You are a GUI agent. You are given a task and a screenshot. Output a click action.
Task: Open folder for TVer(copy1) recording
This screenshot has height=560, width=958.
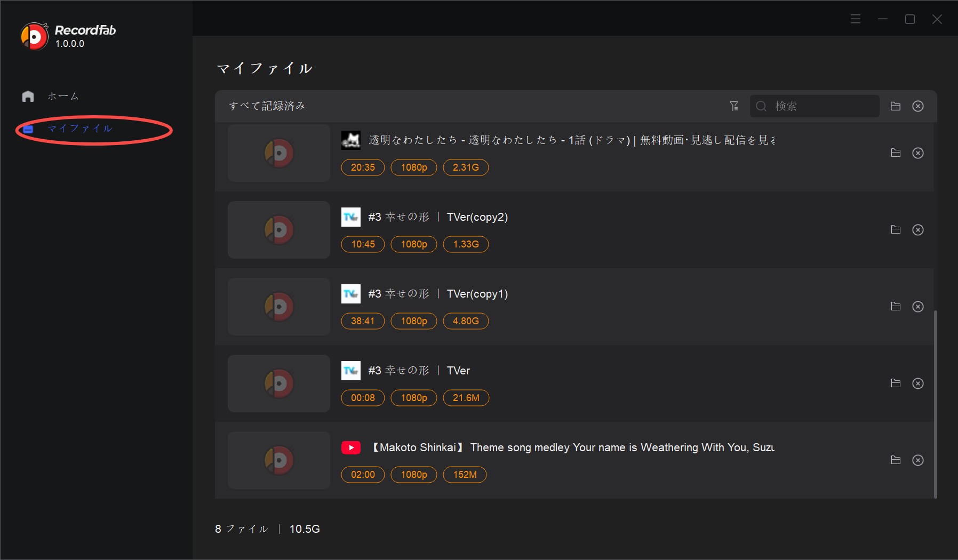(896, 307)
